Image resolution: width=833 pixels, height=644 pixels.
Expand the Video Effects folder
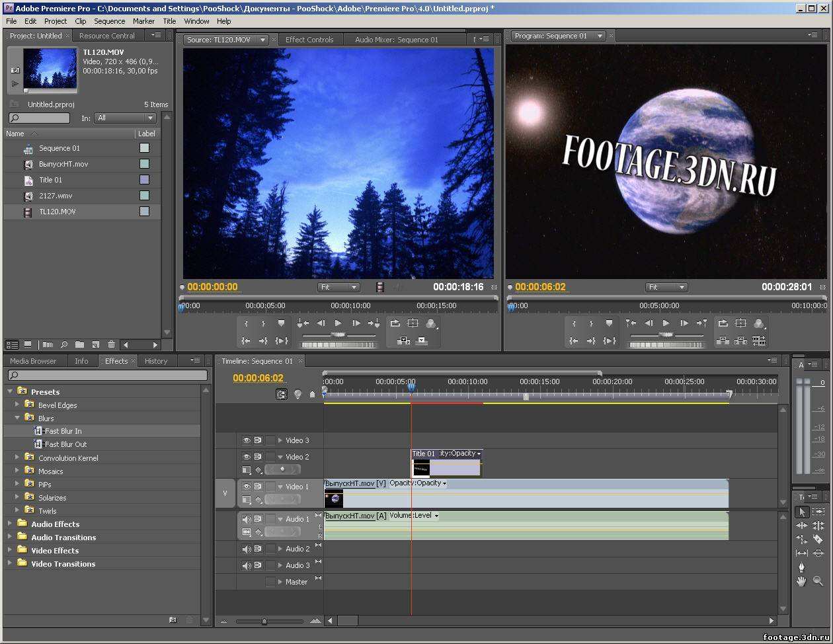click(x=10, y=550)
